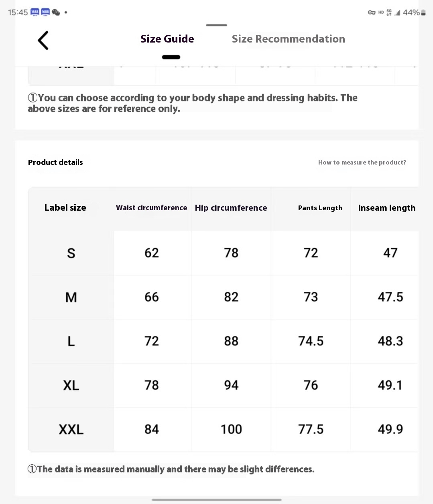Tap the Pants Length column header
The width and height of the screenshot is (433, 504).
320,208
